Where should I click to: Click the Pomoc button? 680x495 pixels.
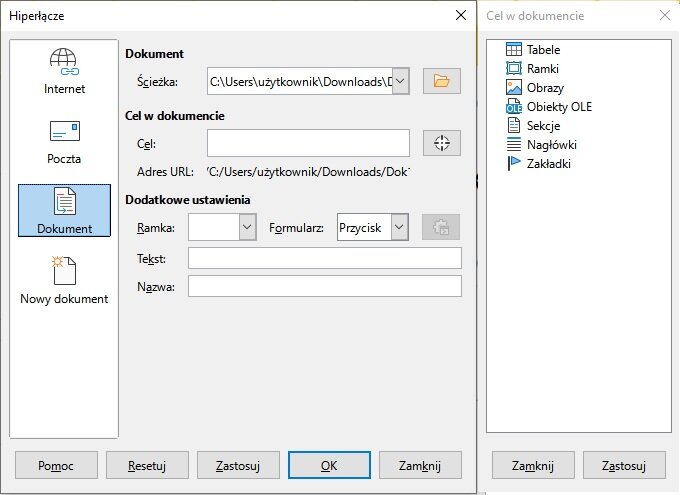(x=56, y=465)
